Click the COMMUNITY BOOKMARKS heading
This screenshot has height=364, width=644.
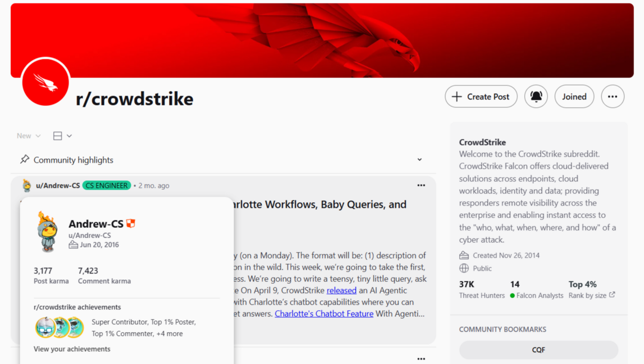click(503, 329)
